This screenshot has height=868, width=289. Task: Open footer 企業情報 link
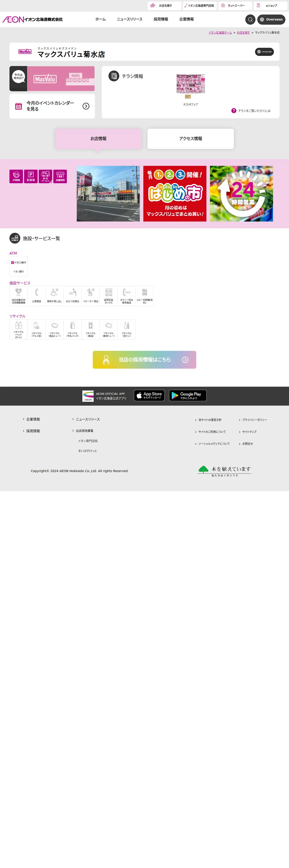(33, 419)
